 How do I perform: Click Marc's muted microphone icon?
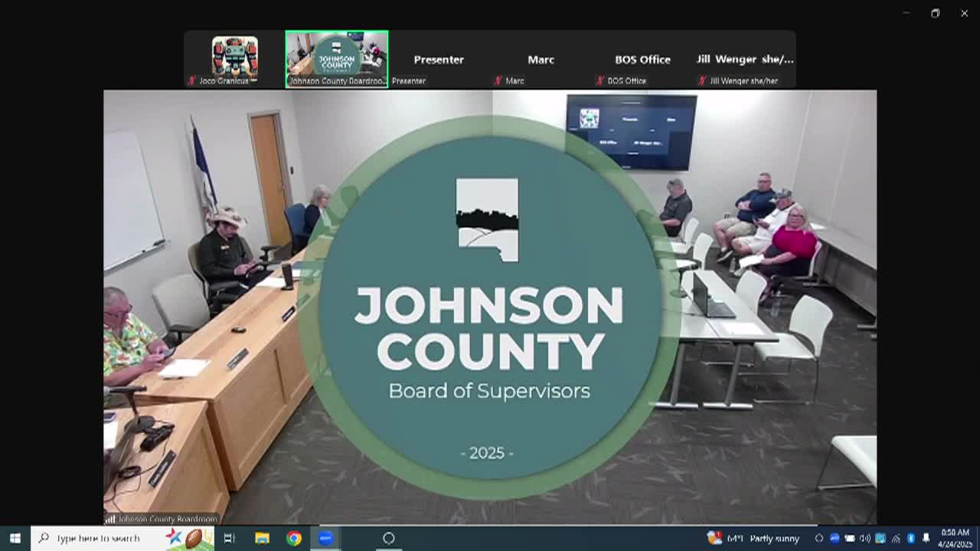tap(498, 80)
